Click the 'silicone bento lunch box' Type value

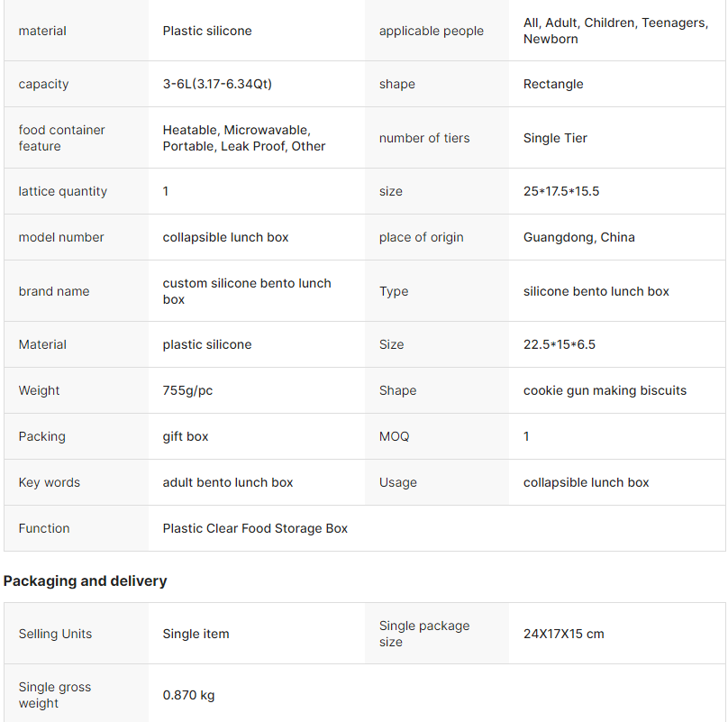point(596,291)
